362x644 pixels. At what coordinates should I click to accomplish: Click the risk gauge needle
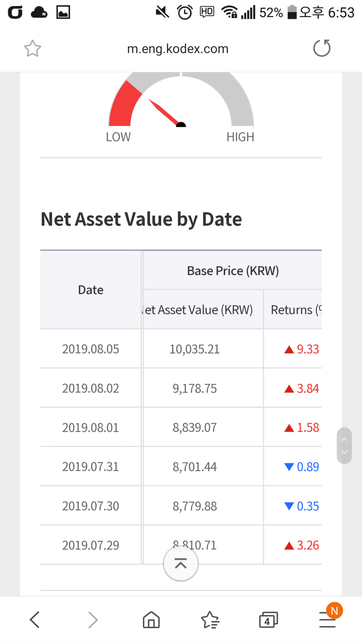pos(165,113)
